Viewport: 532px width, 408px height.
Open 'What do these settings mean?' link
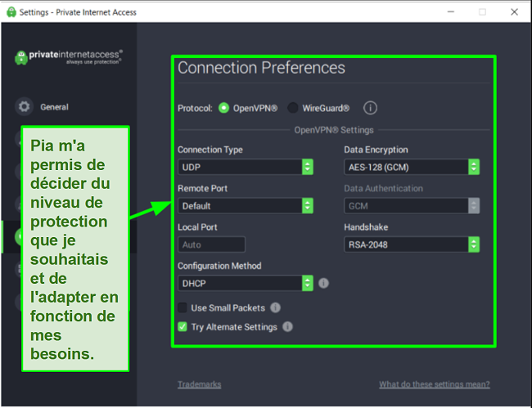tap(435, 384)
